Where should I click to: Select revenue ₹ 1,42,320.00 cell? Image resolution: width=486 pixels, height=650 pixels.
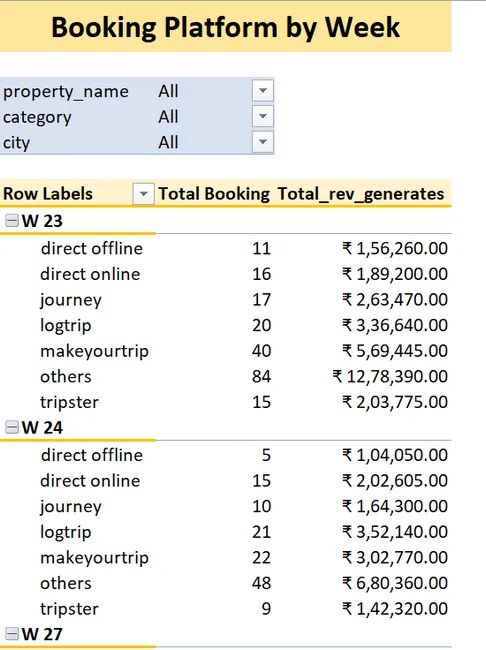tap(395, 609)
